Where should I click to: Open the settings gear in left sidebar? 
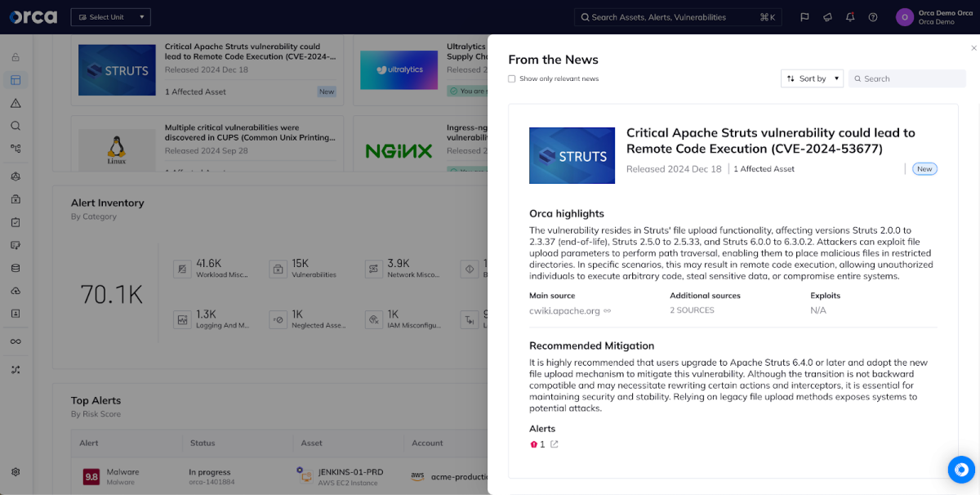[x=16, y=472]
